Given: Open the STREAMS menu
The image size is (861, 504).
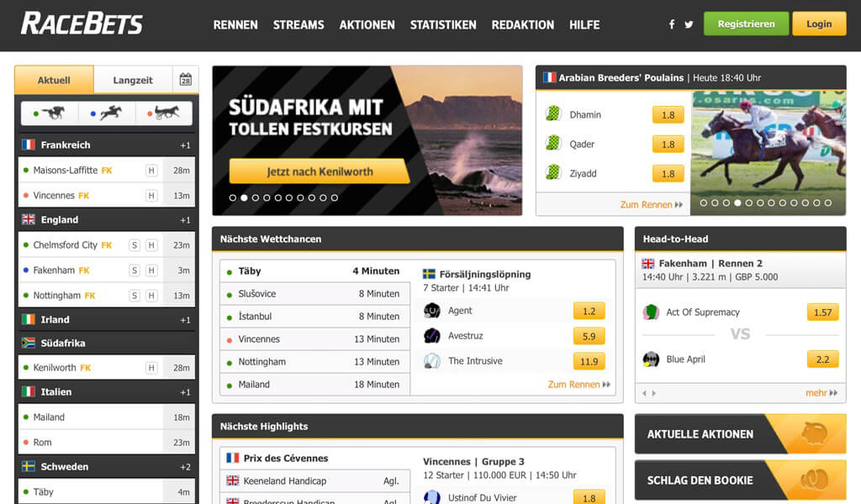Looking at the screenshot, I should 298,24.
